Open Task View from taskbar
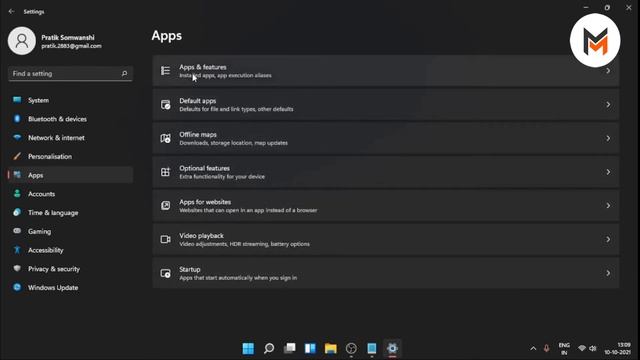 tap(289, 348)
